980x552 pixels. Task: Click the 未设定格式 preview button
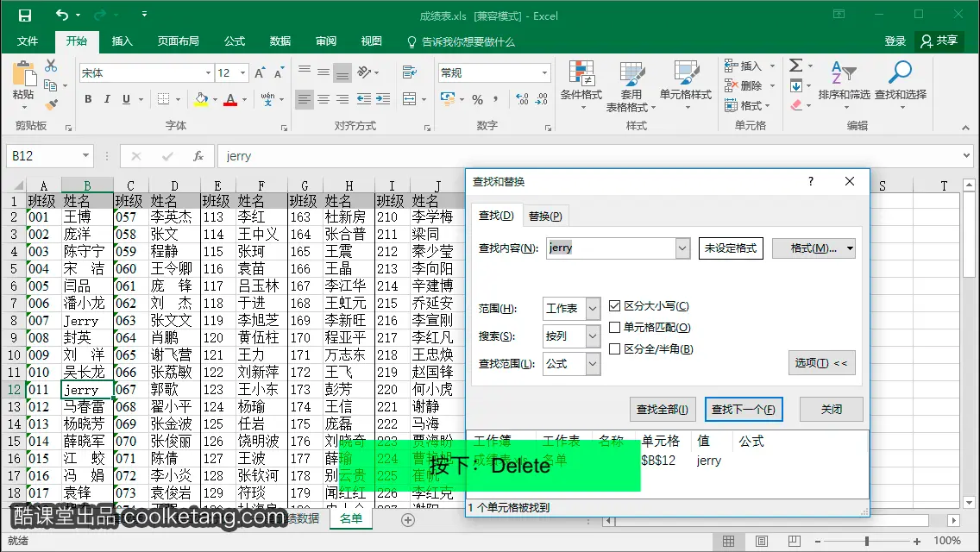[731, 248]
